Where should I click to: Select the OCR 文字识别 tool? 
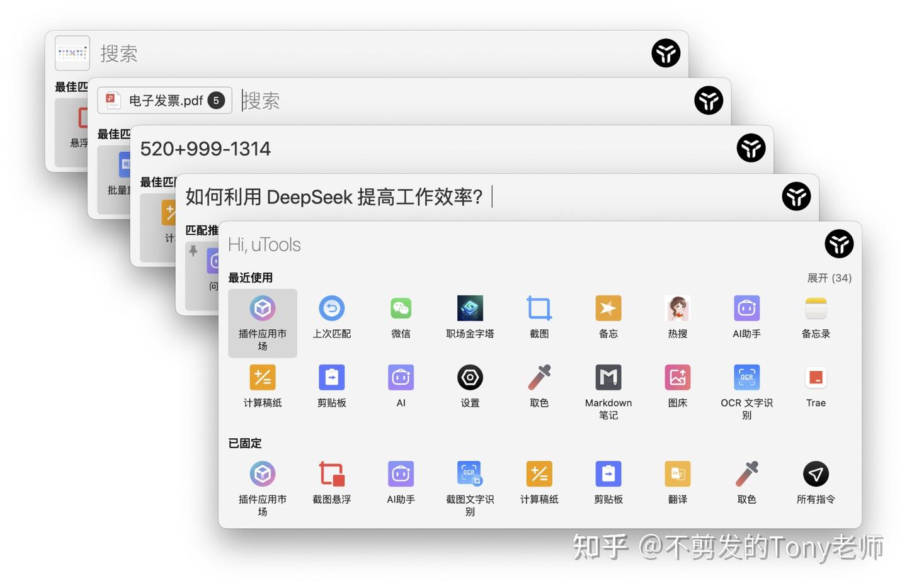(x=746, y=377)
